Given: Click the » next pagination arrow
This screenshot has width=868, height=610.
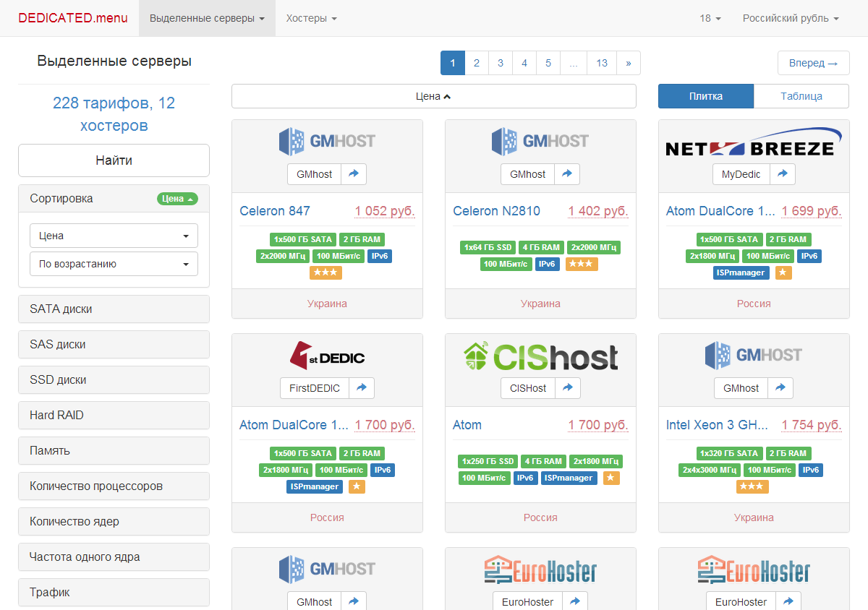Looking at the screenshot, I should (629, 63).
